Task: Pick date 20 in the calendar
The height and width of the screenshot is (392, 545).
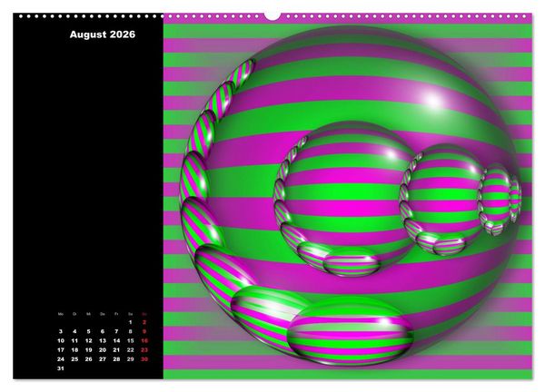Action: [103, 350]
